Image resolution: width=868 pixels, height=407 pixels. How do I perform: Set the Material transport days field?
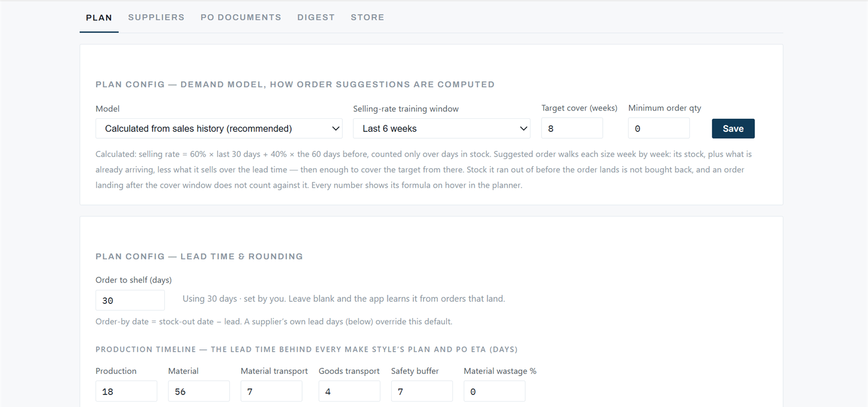coord(271,391)
